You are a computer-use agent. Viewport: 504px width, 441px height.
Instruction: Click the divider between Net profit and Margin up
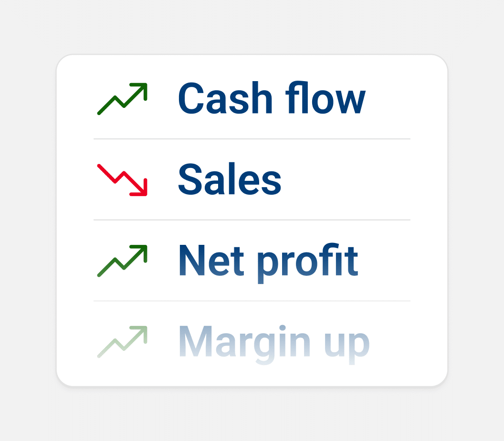click(252, 301)
